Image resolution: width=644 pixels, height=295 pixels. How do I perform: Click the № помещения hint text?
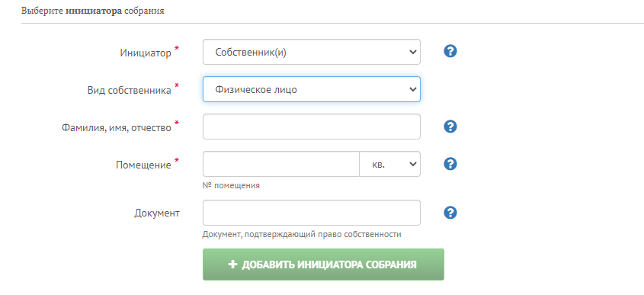click(231, 185)
